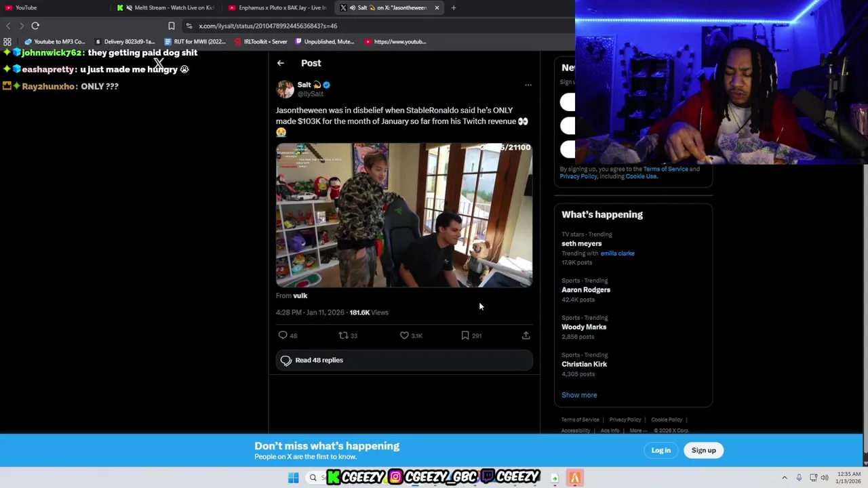The image size is (868, 488).
Task: Click the 181.6K Views count
Action: pos(369,312)
